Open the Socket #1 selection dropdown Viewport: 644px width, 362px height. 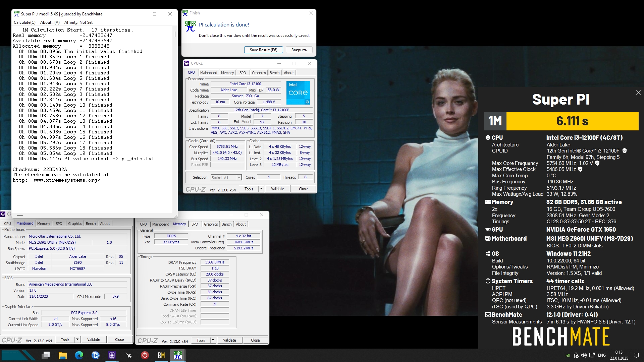tap(226, 178)
